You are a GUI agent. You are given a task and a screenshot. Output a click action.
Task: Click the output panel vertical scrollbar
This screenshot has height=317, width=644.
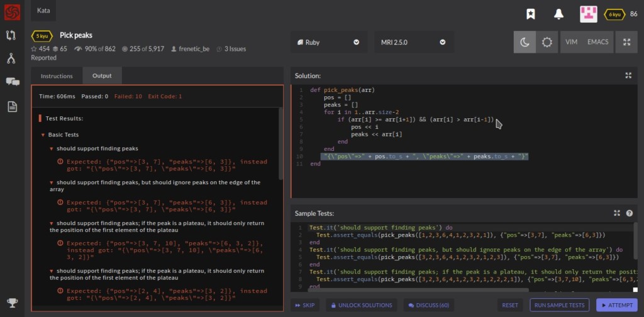[x=280, y=143]
